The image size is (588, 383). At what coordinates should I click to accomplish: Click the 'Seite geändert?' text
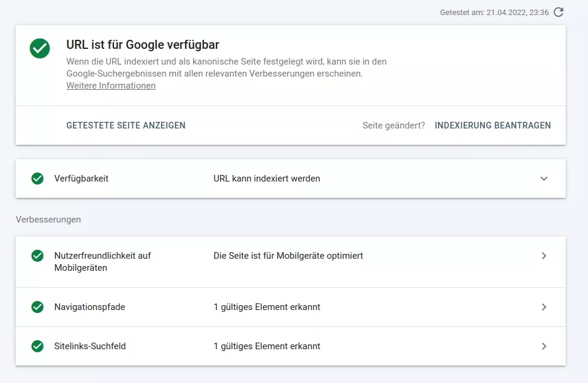click(394, 125)
